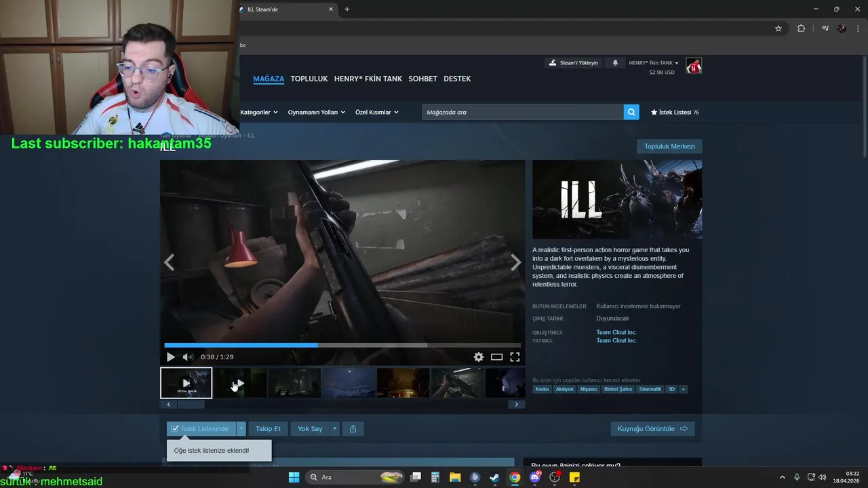Select the second video trailer thumbnail
Image resolution: width=868 pixels, height=488 pixels.
[x=240, y=383]
